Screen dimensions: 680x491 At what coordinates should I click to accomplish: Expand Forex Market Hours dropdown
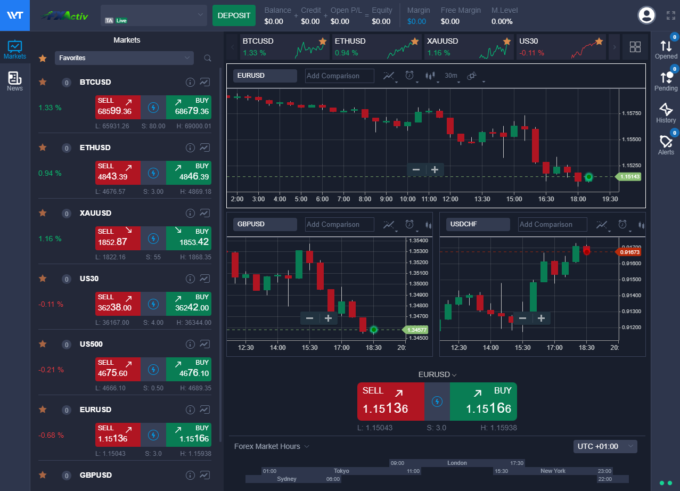coord(271,446)
